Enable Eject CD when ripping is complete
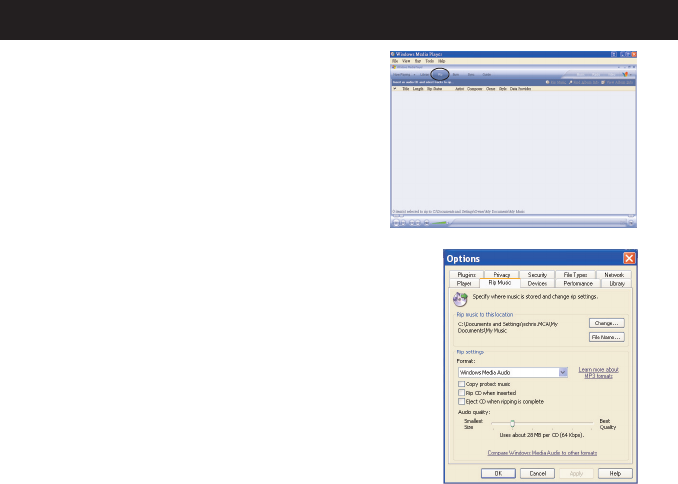 [461, 401]
